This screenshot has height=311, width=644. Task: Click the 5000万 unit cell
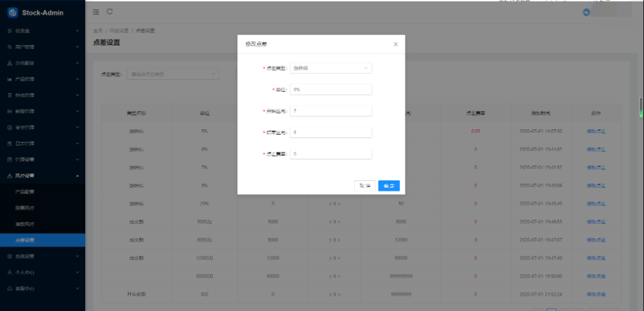click(x=205, y=222)
